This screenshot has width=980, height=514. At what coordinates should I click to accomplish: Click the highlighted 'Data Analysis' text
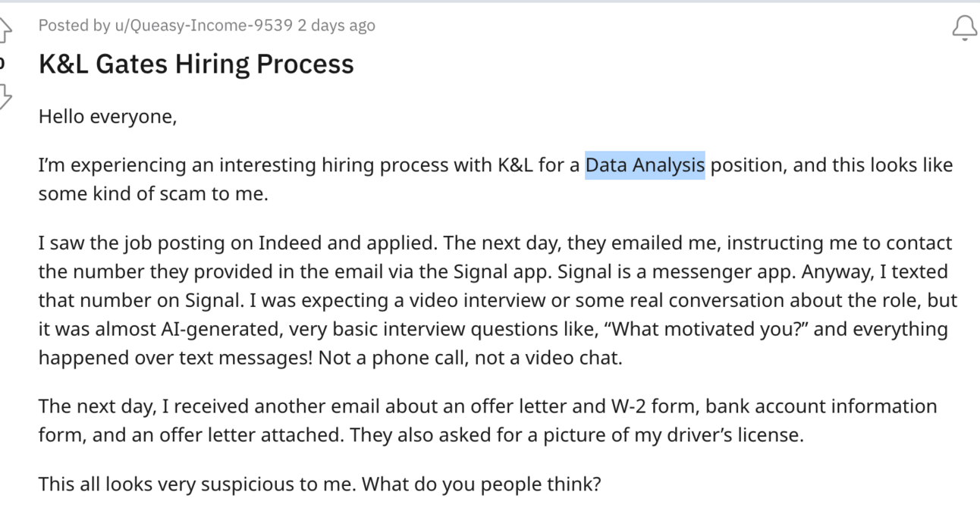click(645, 165)
